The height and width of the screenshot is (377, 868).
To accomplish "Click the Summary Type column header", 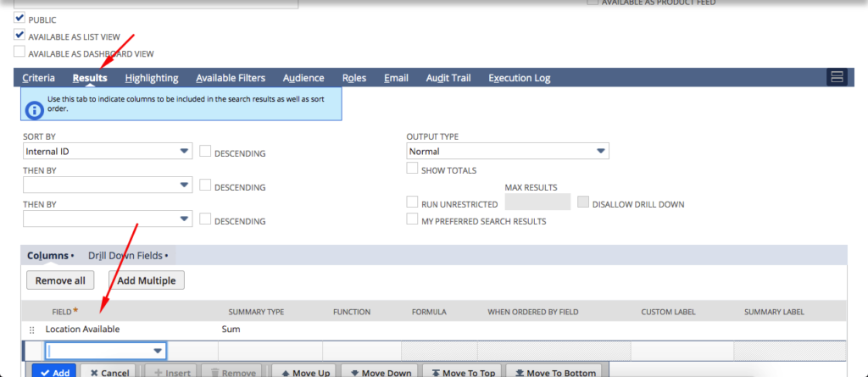I will click(x=256, y=313).
